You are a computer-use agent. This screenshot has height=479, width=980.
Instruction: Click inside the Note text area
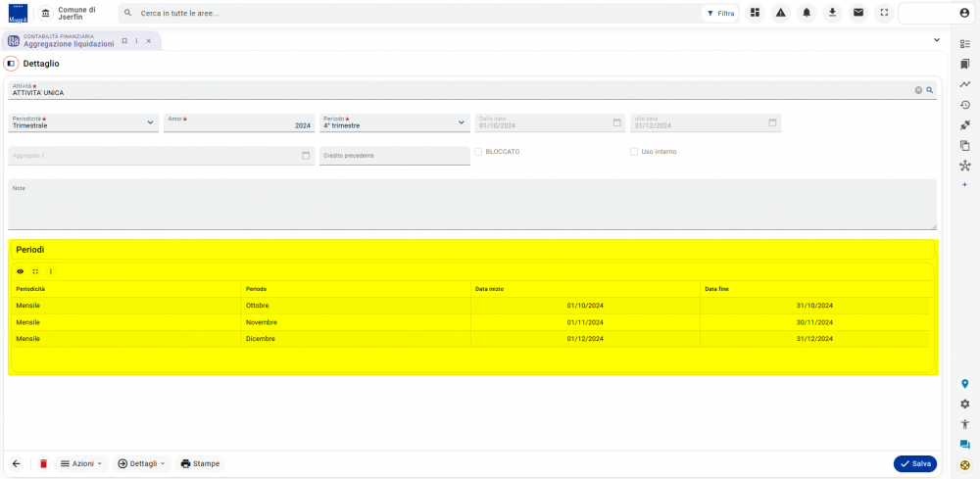coord(472,205)
